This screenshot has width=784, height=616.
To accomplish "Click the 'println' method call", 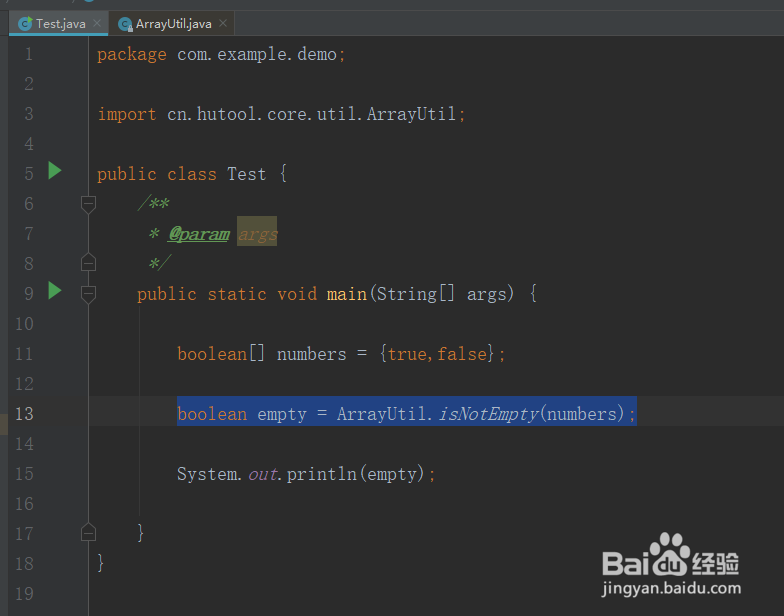I will [x=322, y=474].
